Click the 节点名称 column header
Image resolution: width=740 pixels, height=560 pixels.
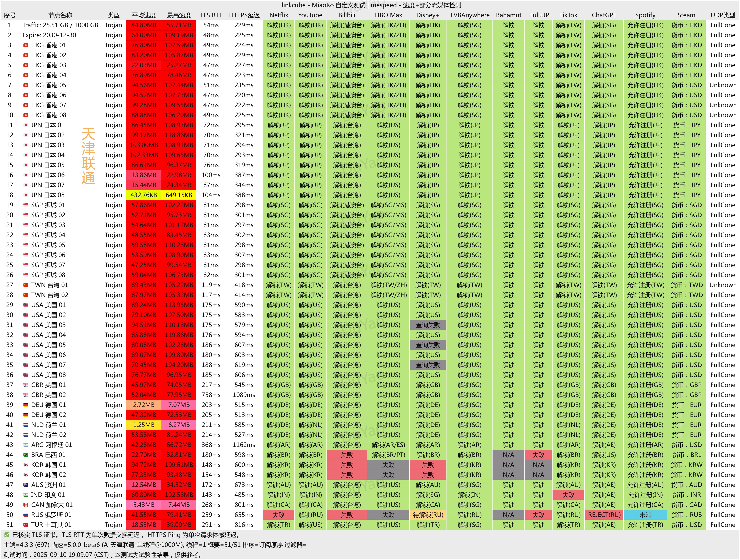(60, 15)
